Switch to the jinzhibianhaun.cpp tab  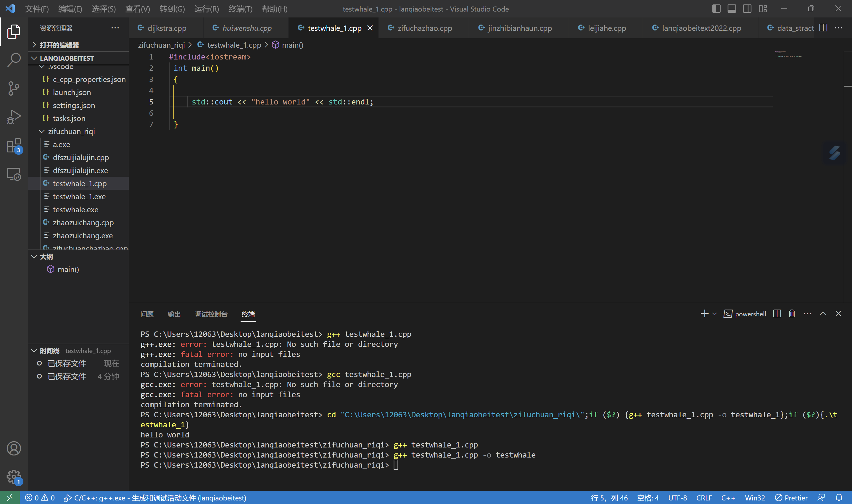[519, 28]
